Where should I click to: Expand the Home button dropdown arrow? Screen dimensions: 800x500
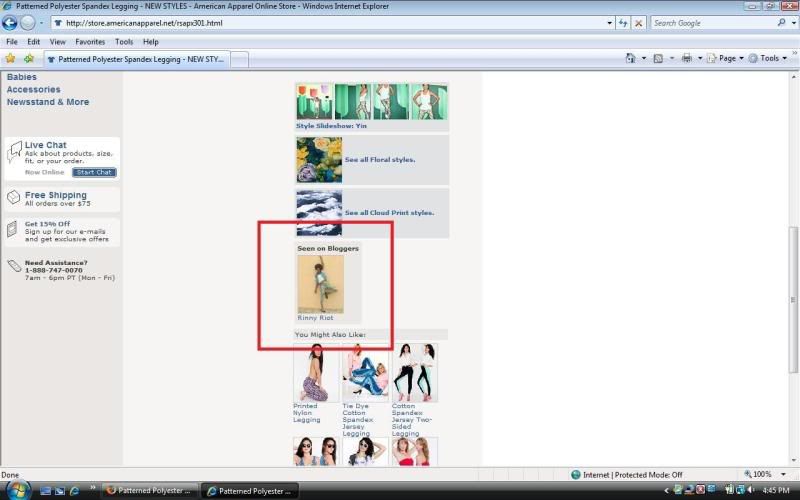click(x=643, y=58)
